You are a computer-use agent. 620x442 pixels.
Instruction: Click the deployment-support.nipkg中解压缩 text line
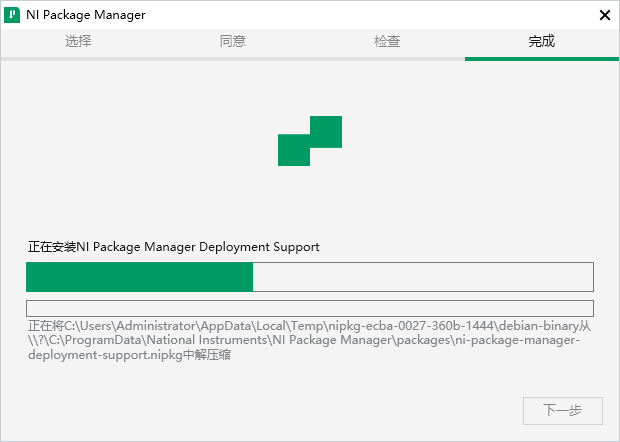[x=130, y=354]
